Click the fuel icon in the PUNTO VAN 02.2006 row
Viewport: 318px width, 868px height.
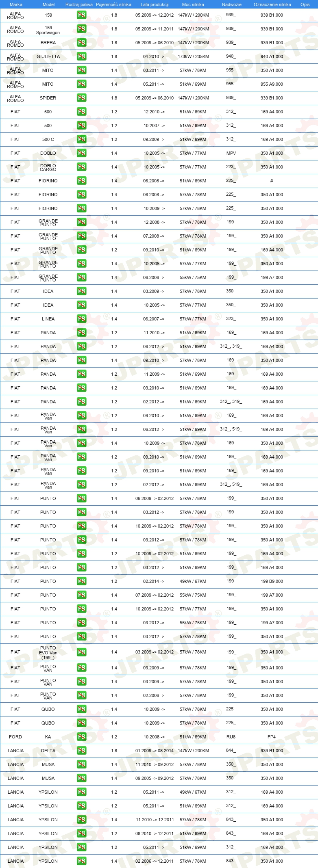coord(81,695)
